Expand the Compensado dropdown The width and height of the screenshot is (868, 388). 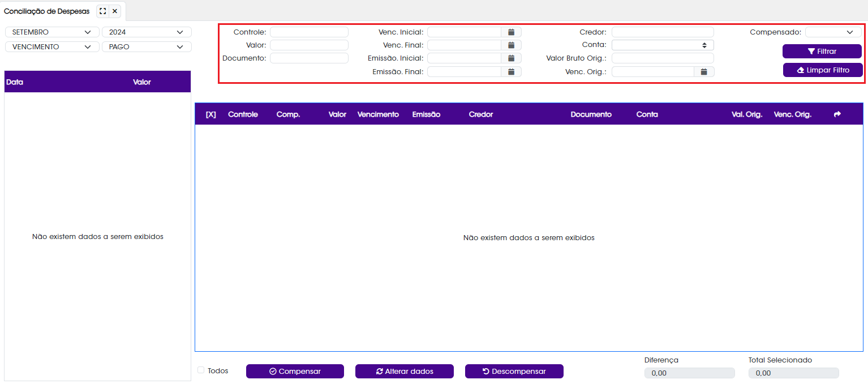(x=833, y=32)
